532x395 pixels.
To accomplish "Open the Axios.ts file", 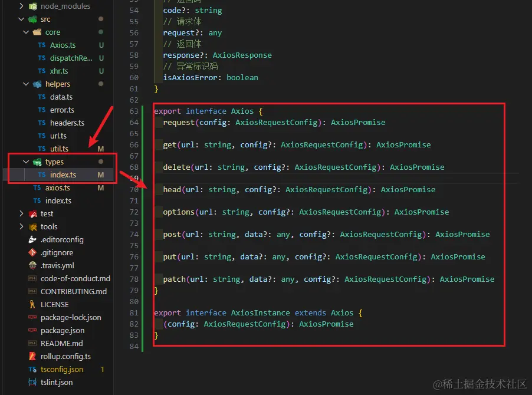I will pos(63,45).
